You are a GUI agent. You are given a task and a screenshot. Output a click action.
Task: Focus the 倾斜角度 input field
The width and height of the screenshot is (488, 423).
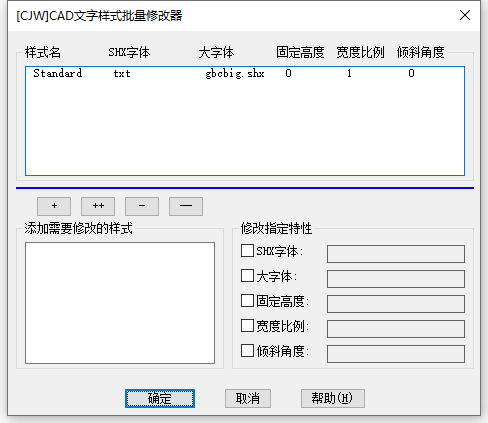396,354
